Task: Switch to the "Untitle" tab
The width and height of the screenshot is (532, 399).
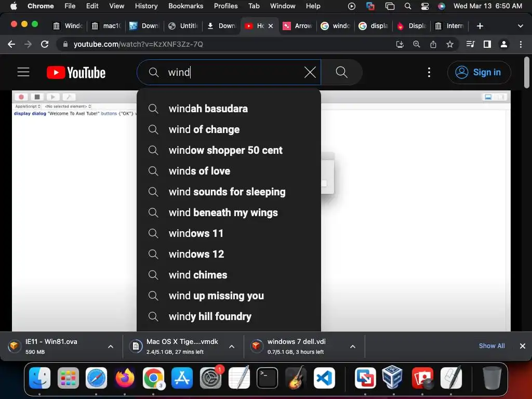Action: 183,26
